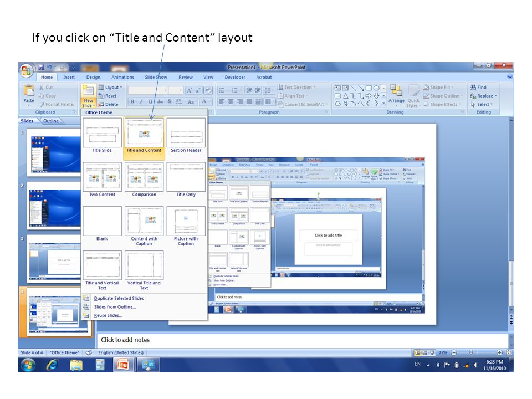This screenshot has height=399, width=532.
Task: Choose the Picture with Caption layout
Action: click(x=186, y=226)
